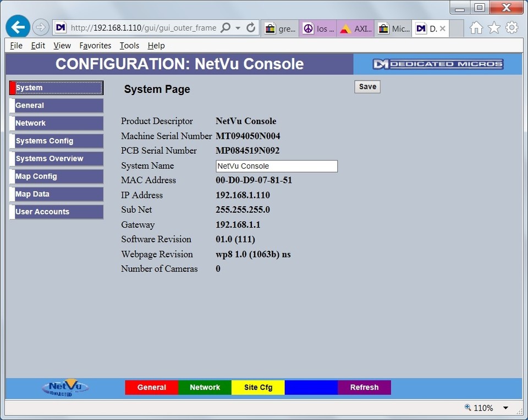Click the Dedicated Micros favicon in the address bar

pos(61,27)
